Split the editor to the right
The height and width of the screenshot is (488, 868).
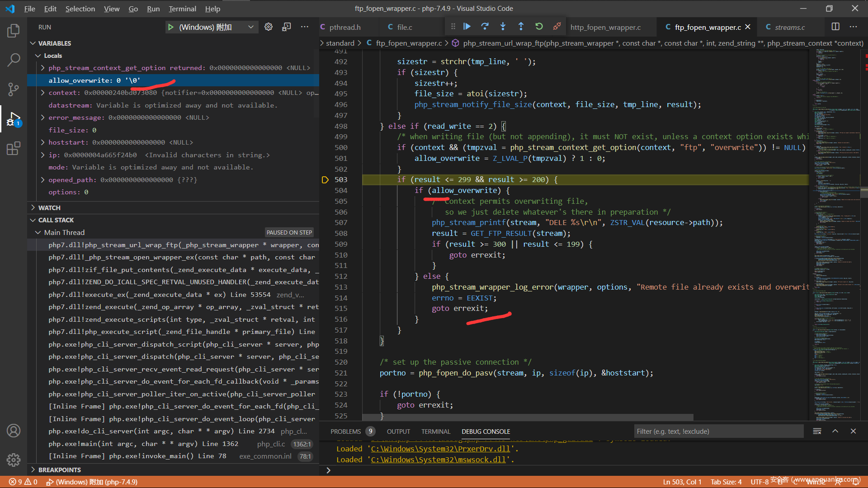tap(835, 27)
